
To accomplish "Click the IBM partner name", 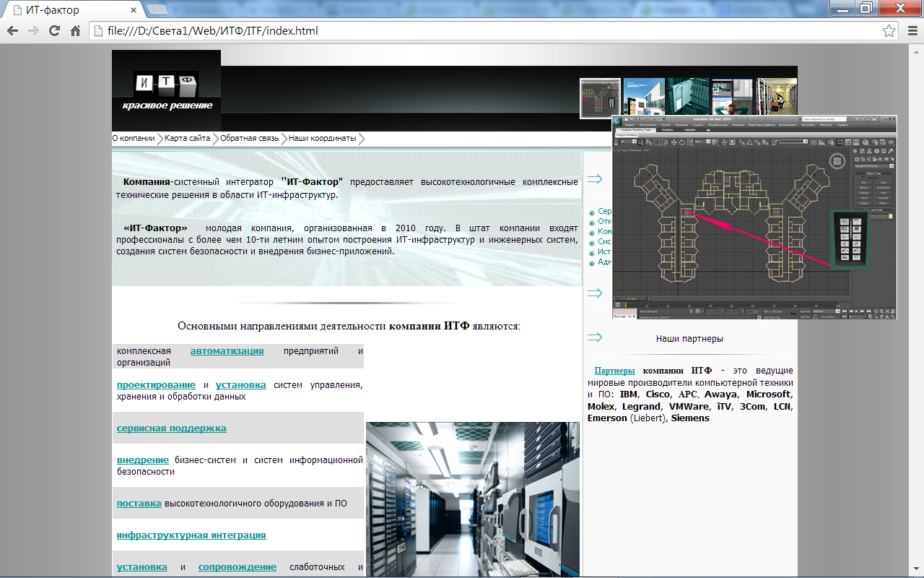I will click(629, 394).
